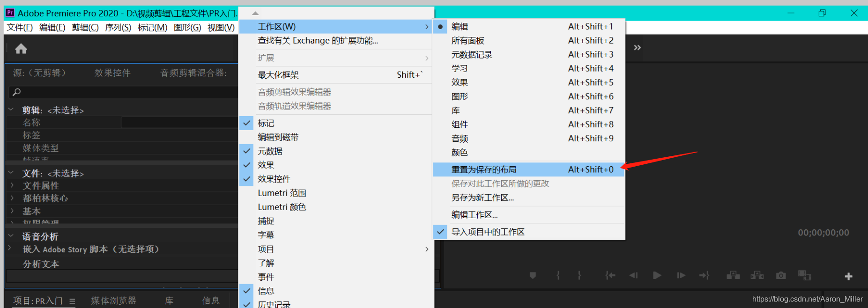Viewport: 868px width, 308px height.
Task: Open the 图形(G) menu
Action: pyautogui.click(x=187, y=28)
